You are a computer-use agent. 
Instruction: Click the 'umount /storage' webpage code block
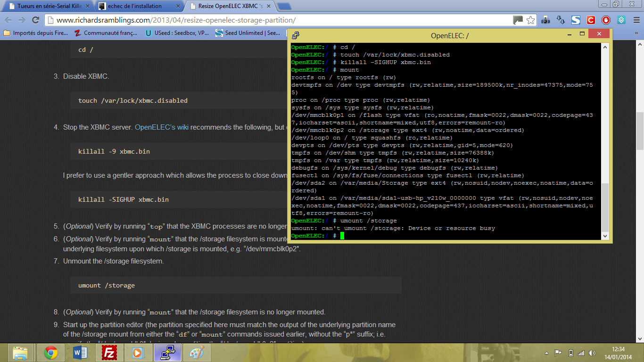point(236,285)
